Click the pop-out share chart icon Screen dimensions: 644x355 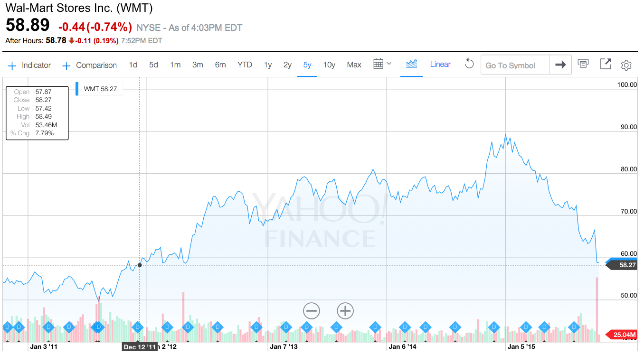(x=606, y=64)
